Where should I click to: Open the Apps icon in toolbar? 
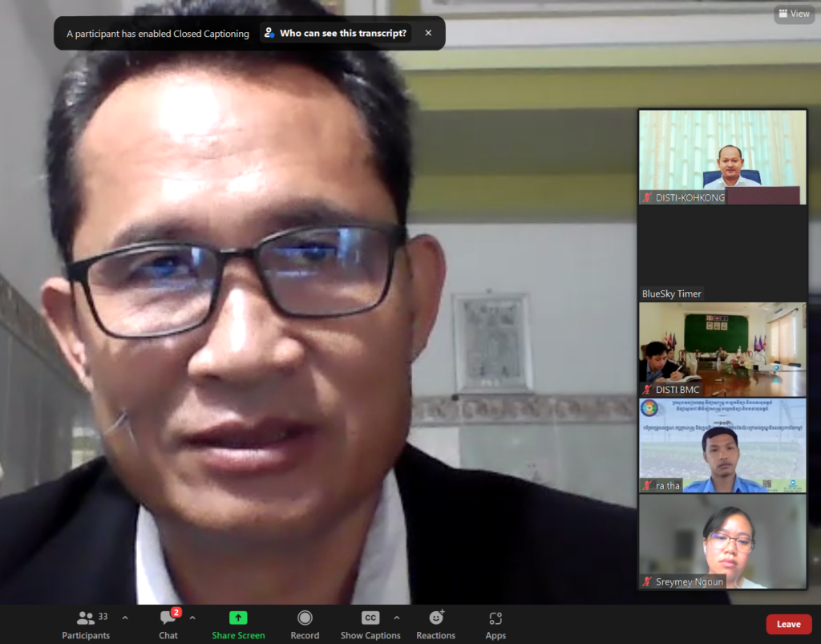[x=495, y=618]
